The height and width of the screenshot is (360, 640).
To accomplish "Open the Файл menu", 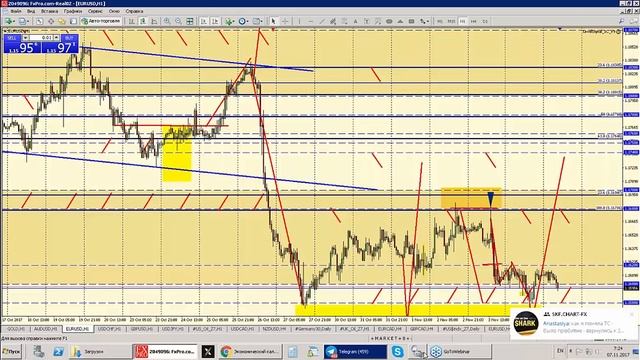I will tap(16, 11).
